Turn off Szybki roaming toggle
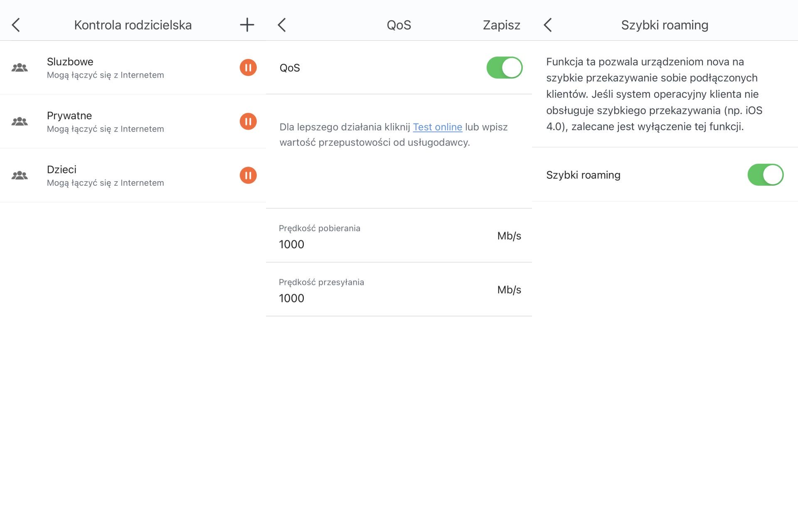This screenshot has width=798, height=532. pyautogui.click(x=766, y=175)
